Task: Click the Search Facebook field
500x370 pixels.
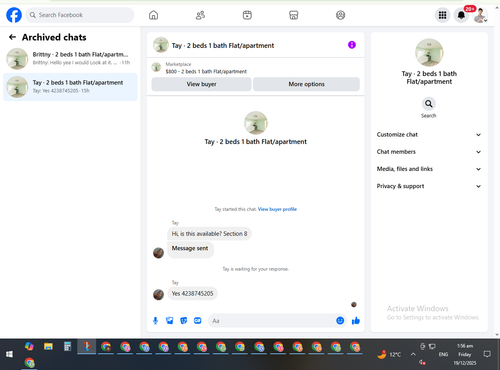Action: [x=80, y=15]
